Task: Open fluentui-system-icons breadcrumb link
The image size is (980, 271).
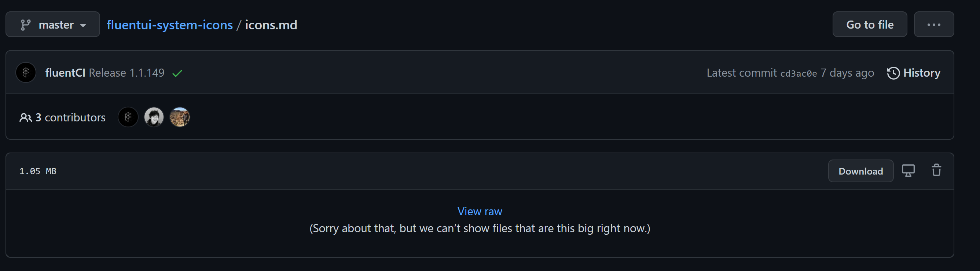Action: (x=170, y=25)
